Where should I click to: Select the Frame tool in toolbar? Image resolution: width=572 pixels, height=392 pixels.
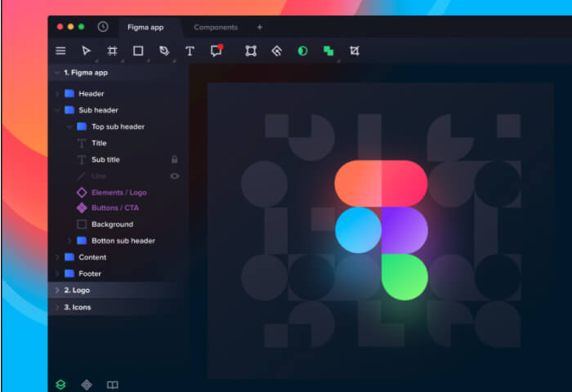click(x=112, y=51)
